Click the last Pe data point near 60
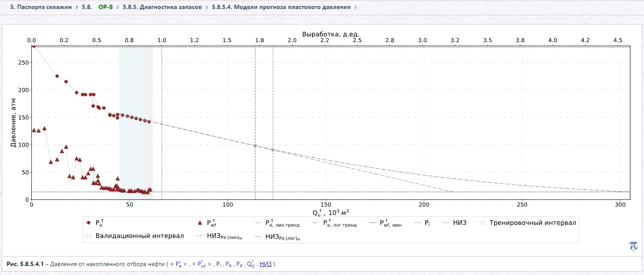644x275 pixels. point(149,122)
